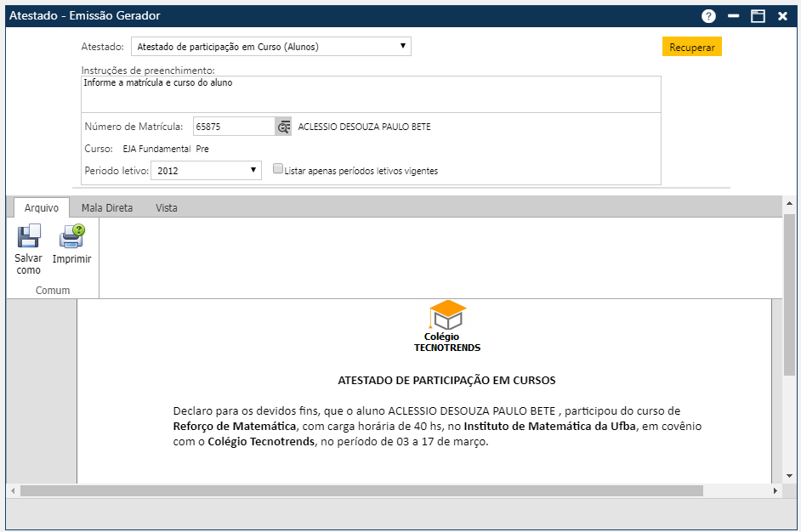Maximize the Atestado window
Viewport: 801px width, 532px height.
pyautogui.click(x=758, y=16)
